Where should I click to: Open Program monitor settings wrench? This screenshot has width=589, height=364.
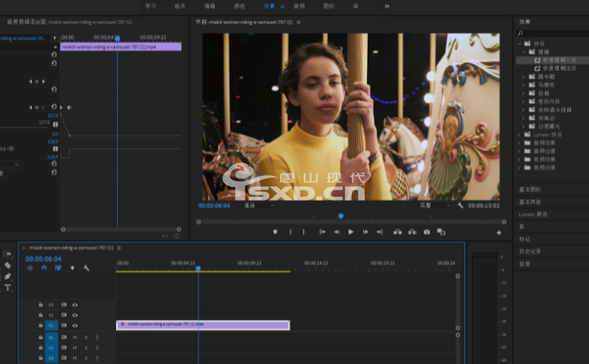coord(460,205)
